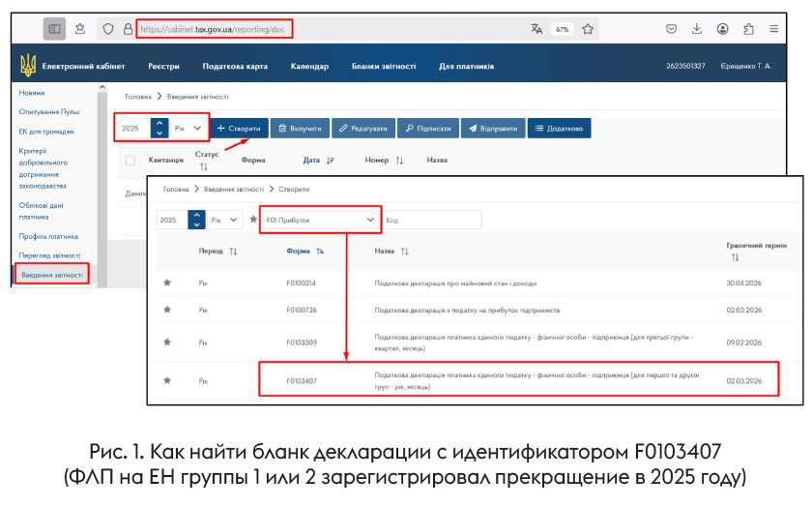
Task: Open the browser hamburger menu
Action: (774, 29)
